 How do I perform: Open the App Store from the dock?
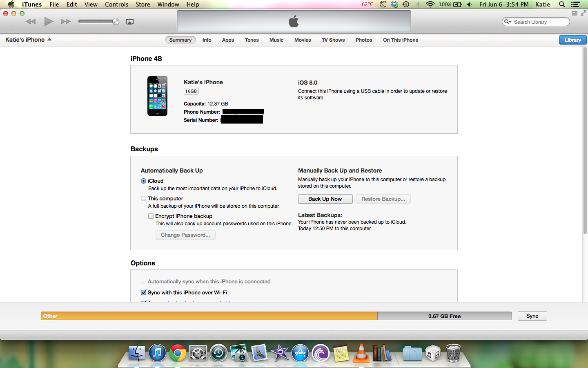[x=300, y=353]
